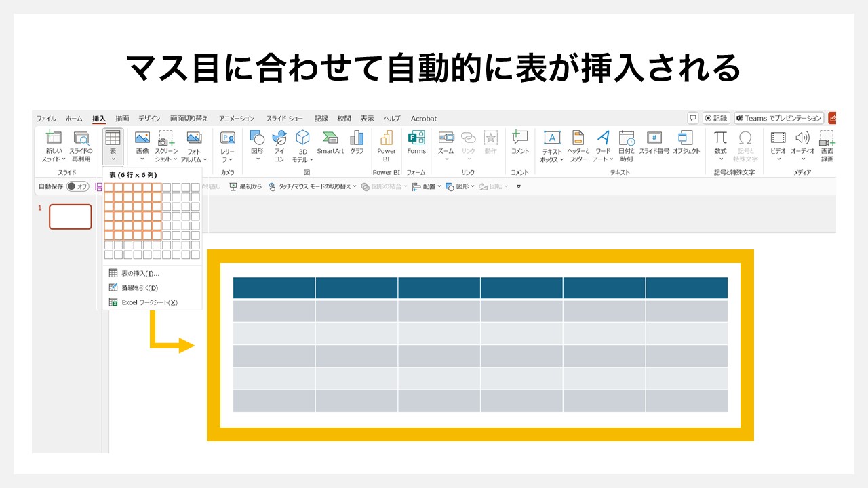Viewport: 868px width, 488px height.
Task: Start 画面録画 screen recording
Action: 828,144
